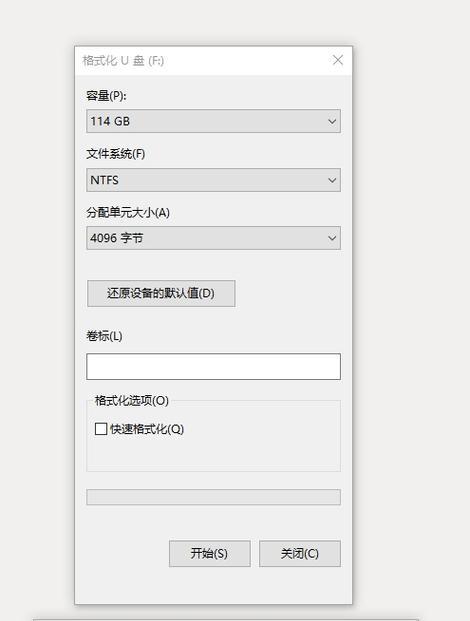The width and height of the screenshot is (470, 621).
Task: Open the 114 GB capacity combo box
Action: point(213,121)
